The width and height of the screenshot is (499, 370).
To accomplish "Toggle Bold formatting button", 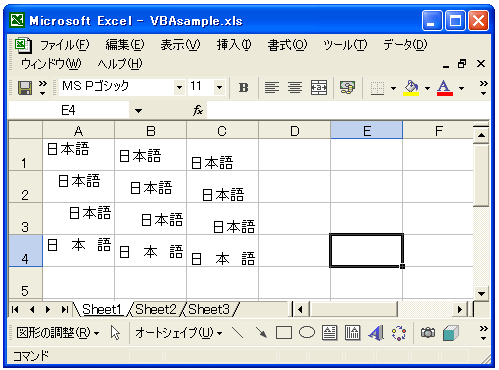I will coord(244,88).
